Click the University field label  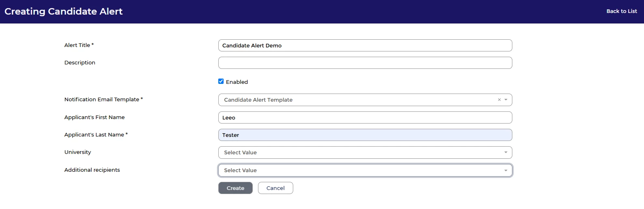pos(78,152)
